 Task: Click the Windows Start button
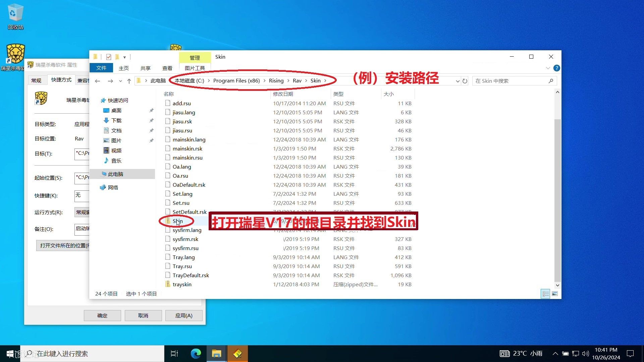[10, 354]
